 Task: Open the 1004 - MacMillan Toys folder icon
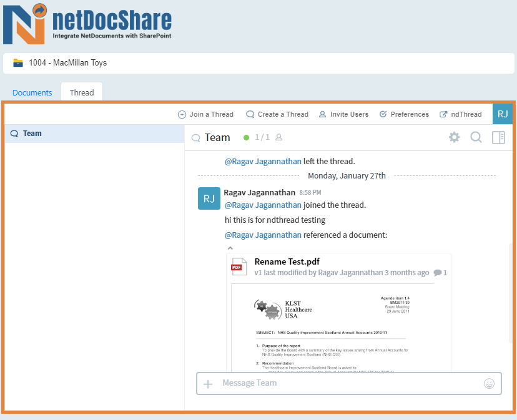click(x=18, y=62)
